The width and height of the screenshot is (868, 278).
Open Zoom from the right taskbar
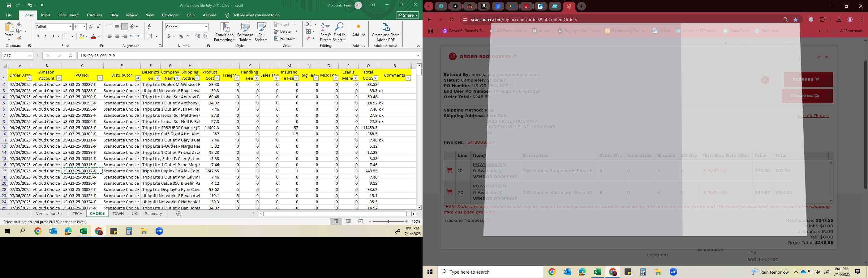click(673, 272)
